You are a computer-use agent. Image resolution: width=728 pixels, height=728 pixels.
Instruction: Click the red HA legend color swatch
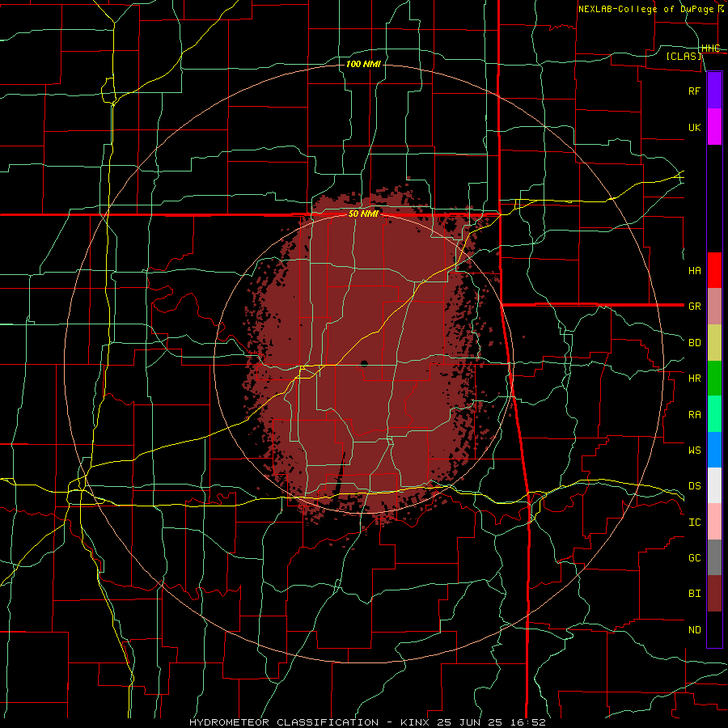tap(714, 270)
